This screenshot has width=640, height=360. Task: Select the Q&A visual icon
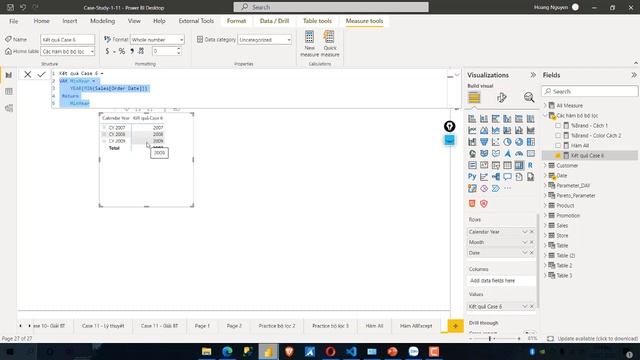point(507,176)
